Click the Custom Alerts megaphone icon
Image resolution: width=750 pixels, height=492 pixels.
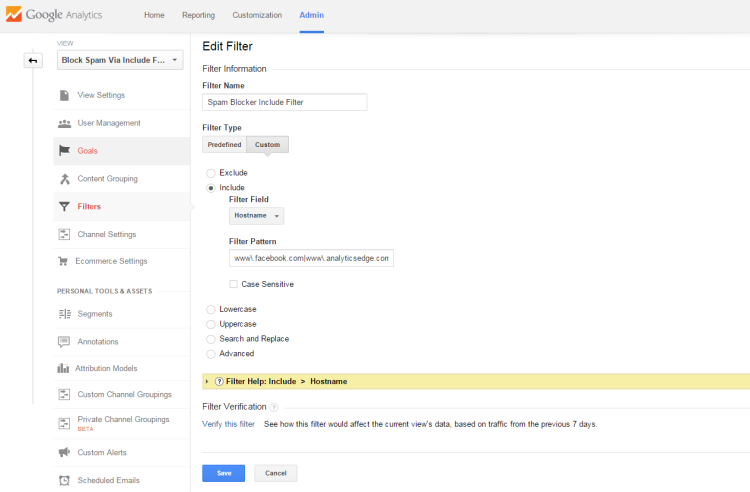pos(64,452)
